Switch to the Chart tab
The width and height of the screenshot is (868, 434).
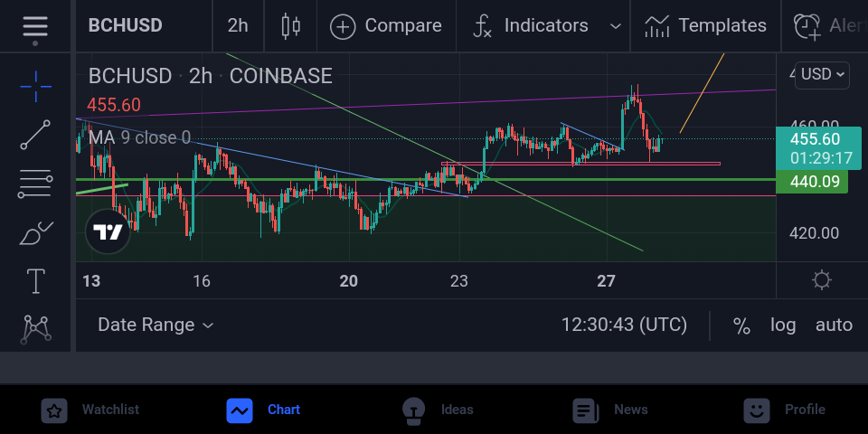(263, 410)
